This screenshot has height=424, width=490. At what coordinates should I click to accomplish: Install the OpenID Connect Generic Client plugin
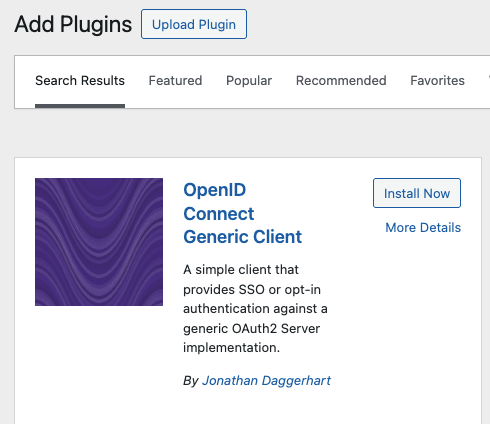point(417,193)
